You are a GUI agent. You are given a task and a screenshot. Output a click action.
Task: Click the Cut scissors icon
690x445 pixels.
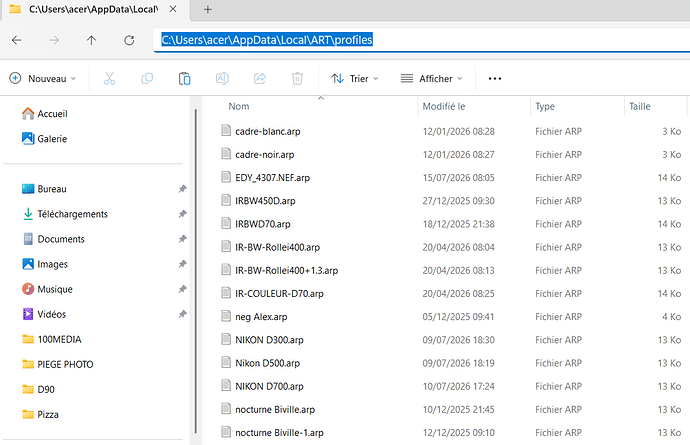pyautogui.click(x=109, y=78)
